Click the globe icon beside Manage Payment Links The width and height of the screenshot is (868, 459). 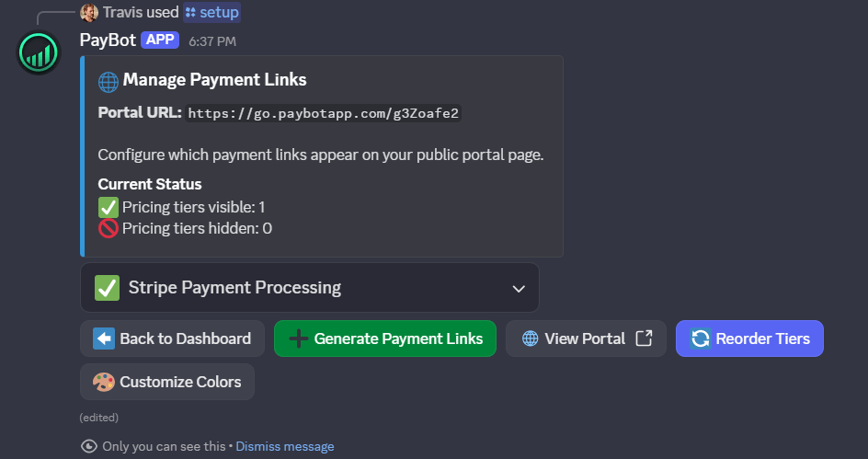pyautogui.click(x=108, y=81)
